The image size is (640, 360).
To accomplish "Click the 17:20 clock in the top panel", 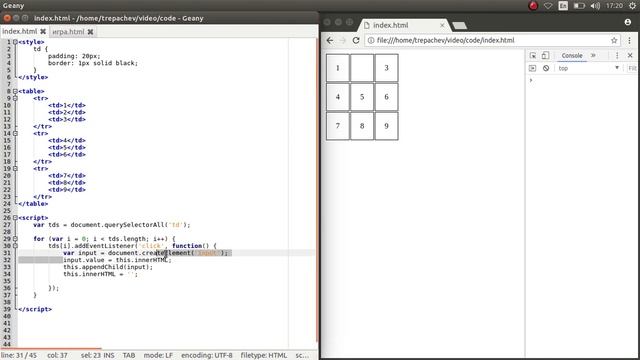I will 614,6.
